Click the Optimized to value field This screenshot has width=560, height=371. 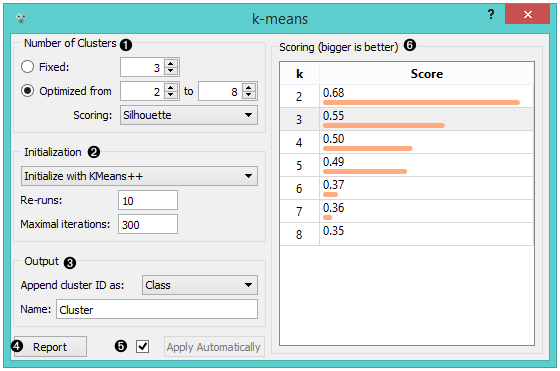(220, 91)
